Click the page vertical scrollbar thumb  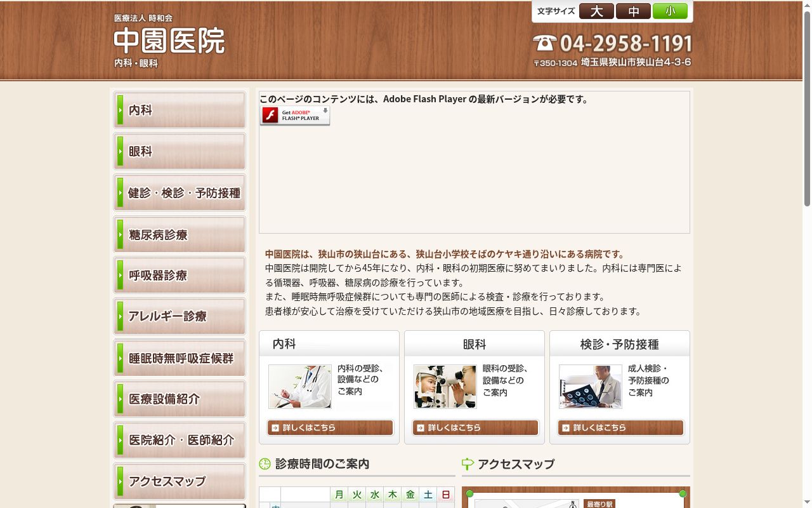[x=807, y=108]
